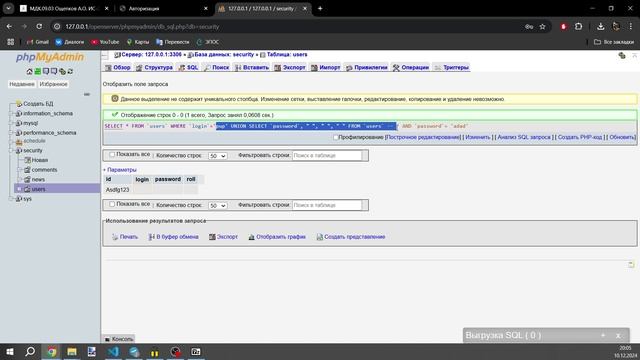Screen dimensions: 640x360
Task: Open lower 'Количество строк' dropdown
Action: (x=217, y=205)
